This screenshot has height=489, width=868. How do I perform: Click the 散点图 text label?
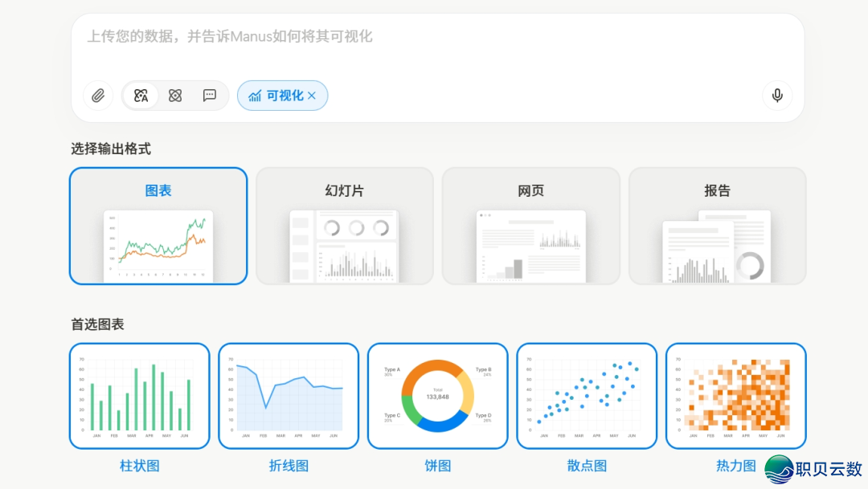(587, 466)
